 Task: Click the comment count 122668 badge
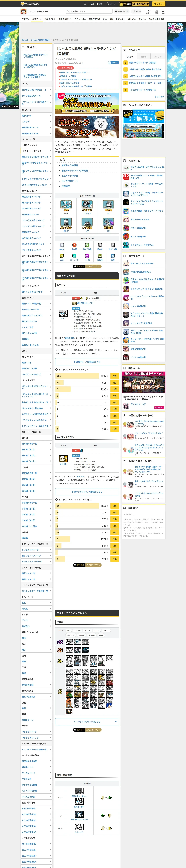pyautogui.click(x=113, y=63)
